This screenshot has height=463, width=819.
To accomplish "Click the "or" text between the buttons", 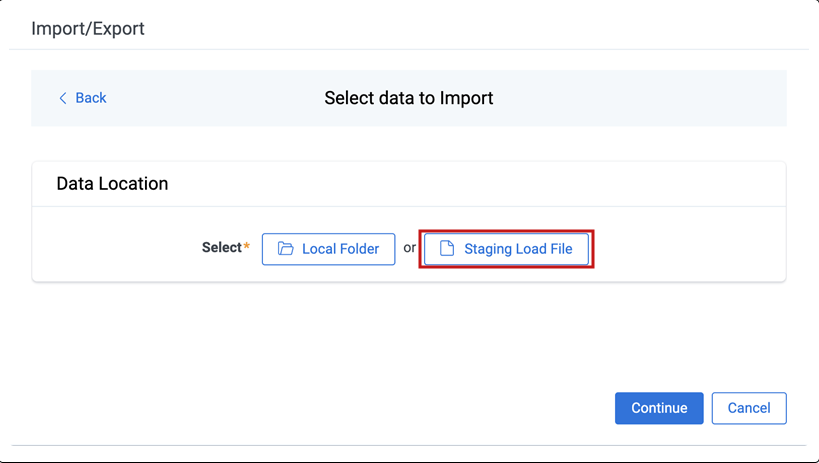I will coord(410,247).
